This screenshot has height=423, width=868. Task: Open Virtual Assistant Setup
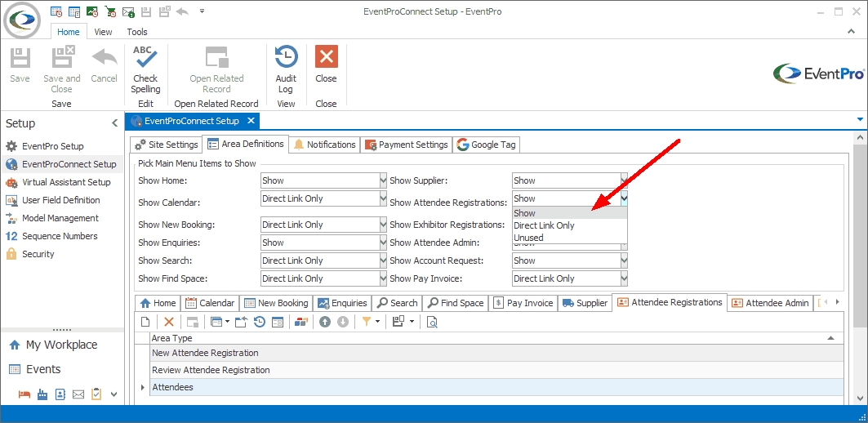coord(58,182)
